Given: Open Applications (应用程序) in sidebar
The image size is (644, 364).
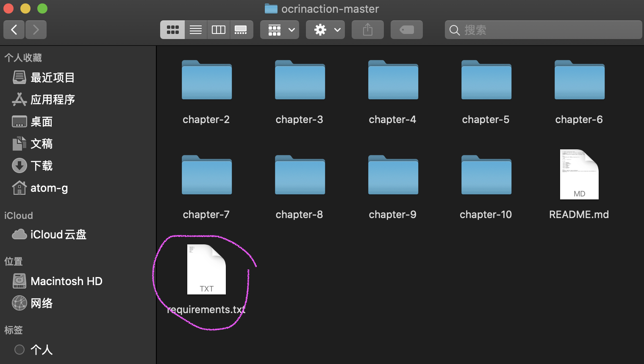Looking at the screenshot, I should [44, 100].
